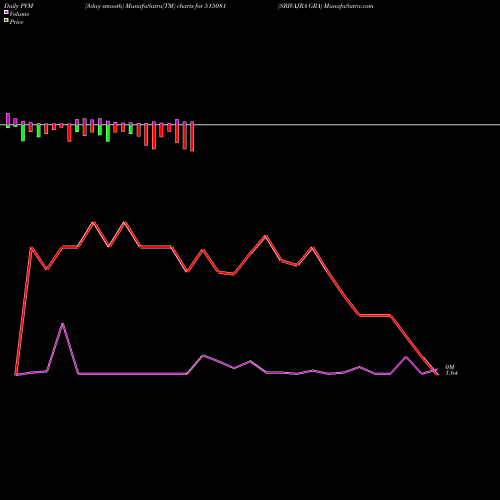Click the SRIVAJRA GRA MunafaSutra.com label
500x500 pixels.
point(326,6)
